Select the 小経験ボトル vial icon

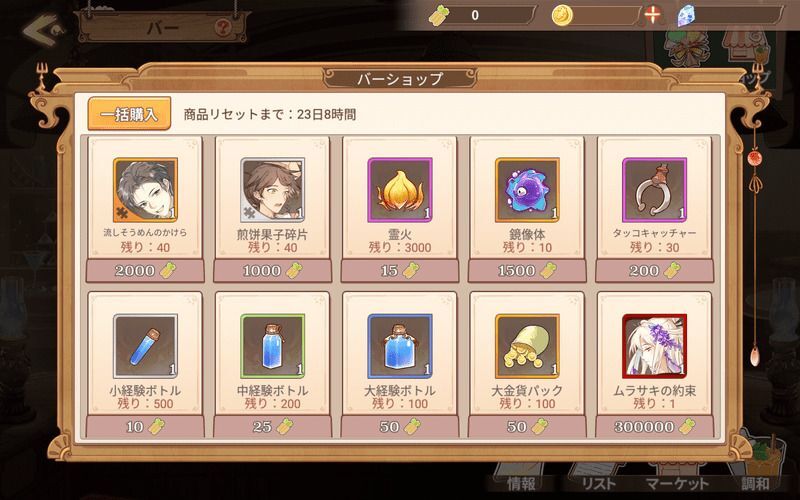point(145,346)
